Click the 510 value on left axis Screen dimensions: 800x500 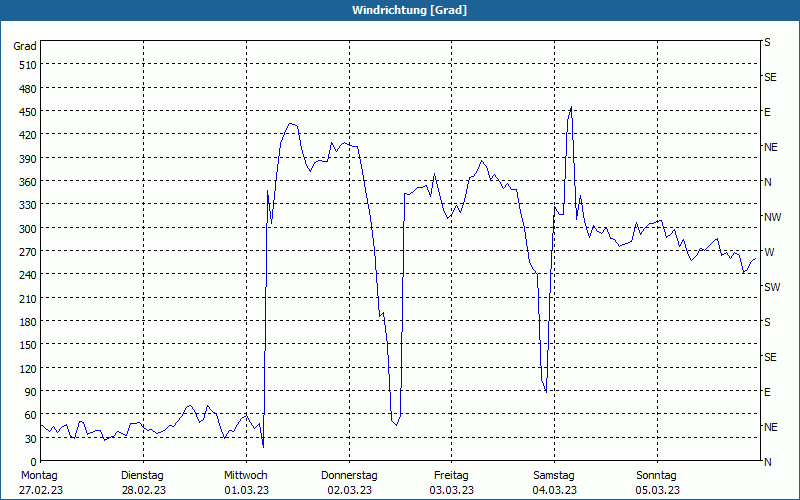(x=28, y=65)
